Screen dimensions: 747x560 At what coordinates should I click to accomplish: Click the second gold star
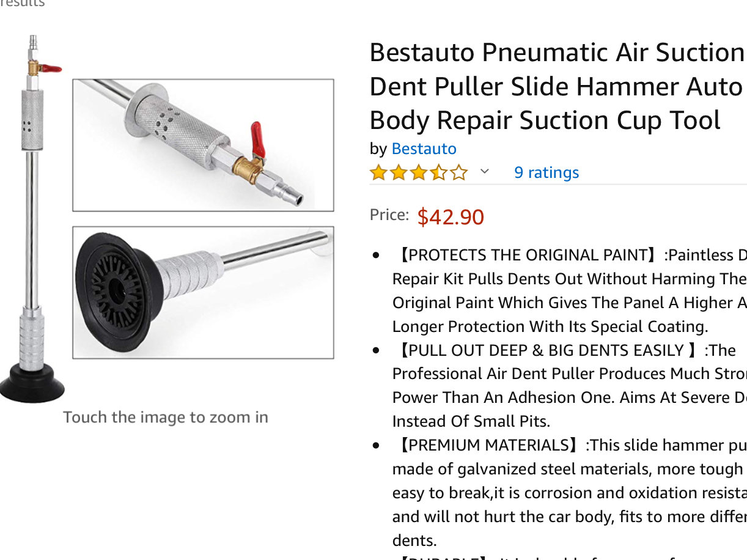(399, 172)
